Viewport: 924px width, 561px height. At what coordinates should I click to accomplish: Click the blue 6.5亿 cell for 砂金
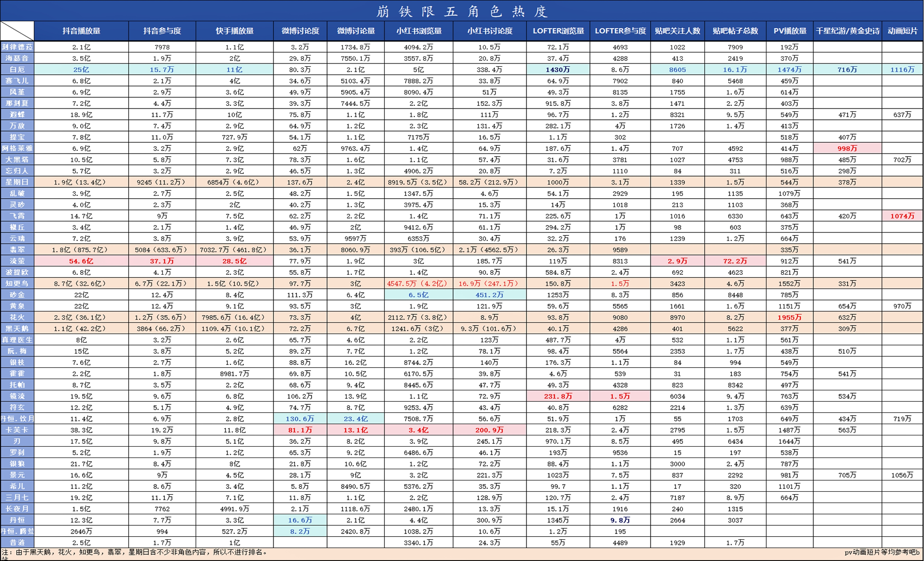point(419,295)
